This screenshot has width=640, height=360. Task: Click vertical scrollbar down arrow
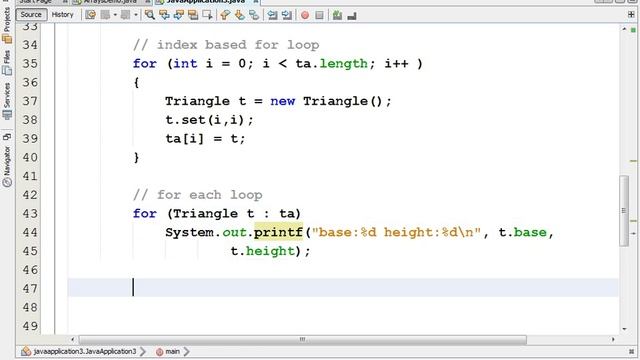point(624,329)
